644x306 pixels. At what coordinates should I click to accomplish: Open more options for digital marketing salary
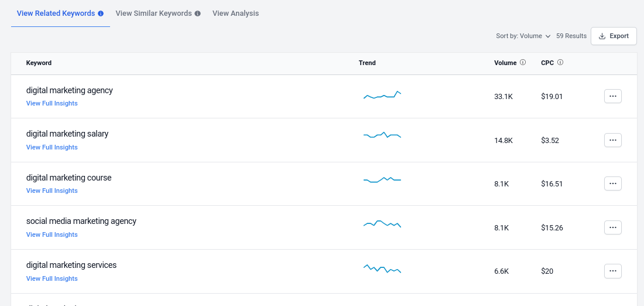coord(613,140)
